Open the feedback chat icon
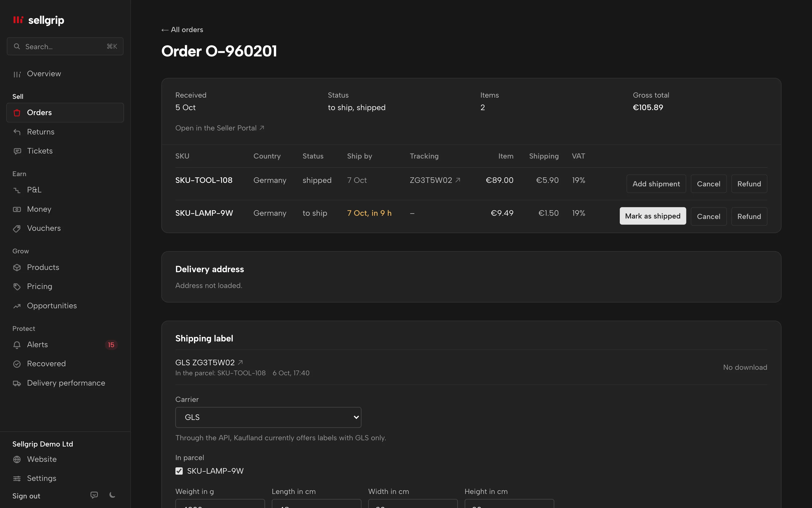Screen dimensions: 812x508 click(94, 495)
